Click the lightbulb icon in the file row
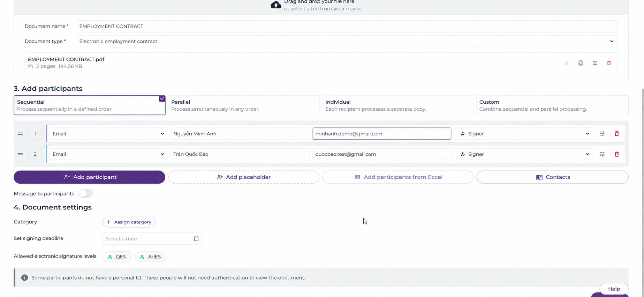This screenshot has height=297, width=644. pyautogui.click(x=567, y=63)
